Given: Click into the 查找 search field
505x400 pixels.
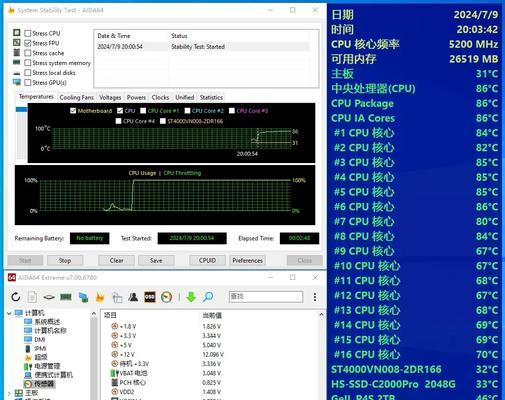Looking at the screenshot, I should (x=266, y=296).
